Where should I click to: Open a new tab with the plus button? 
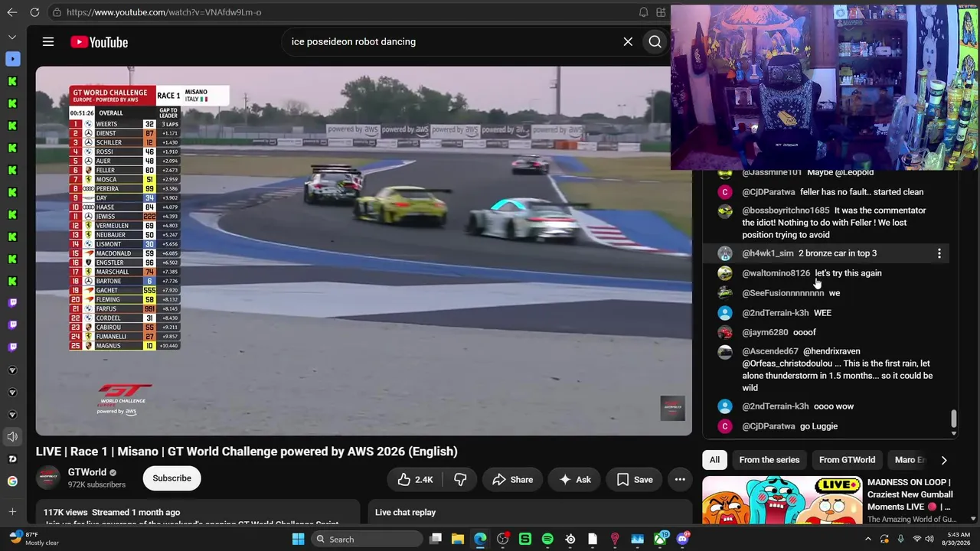pyautogui.click(x=12, y=512)
